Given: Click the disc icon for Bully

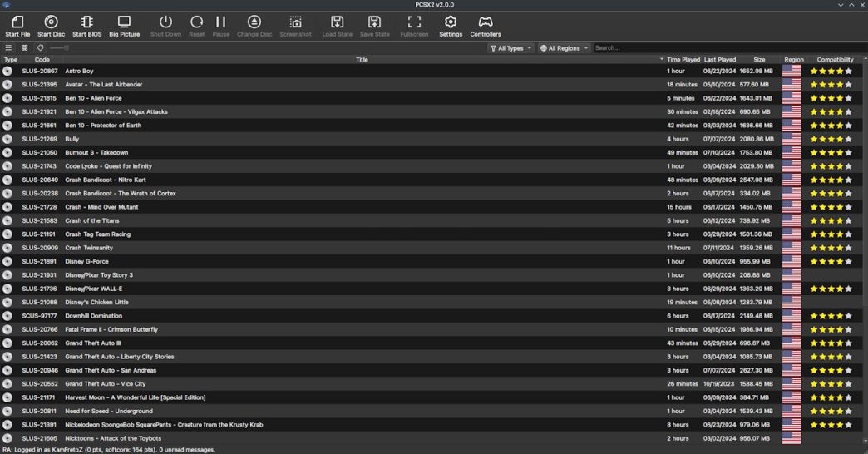Looking at the screenshot, I should (x=7, y=139).
